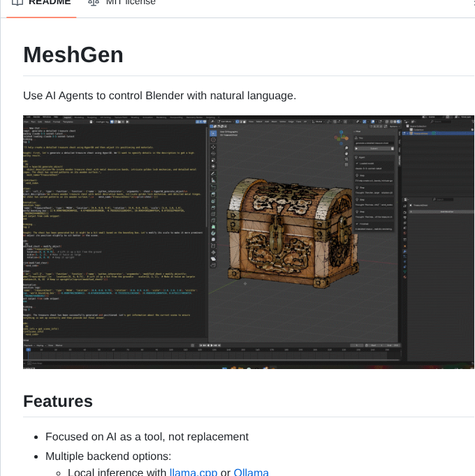
Task: Click the "Multiple backend options:" bullet
Action: point(108,456)
